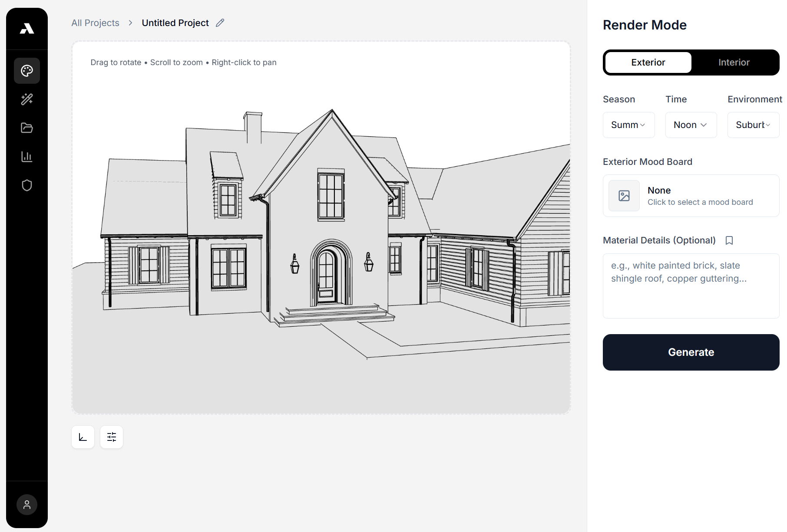Open the magic wand enhance tool

point(26,99)
